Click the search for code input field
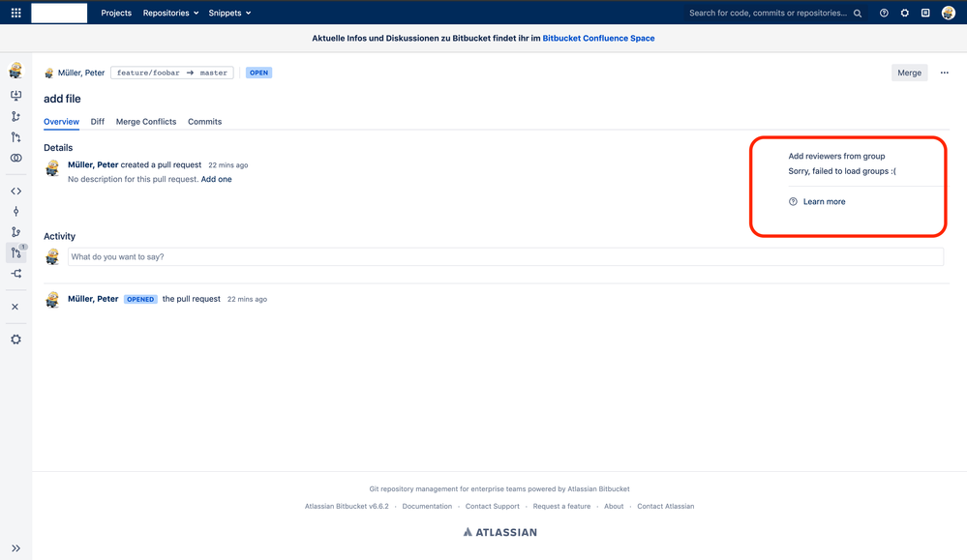Image resolution: width=967 pixels, height=560 pixels. (768, 13)
